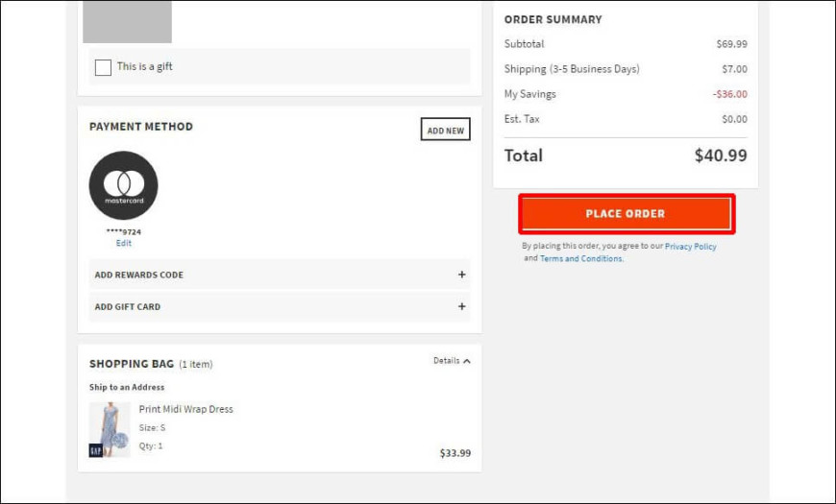Click the Print Midi Wrap Dress title
The width and height of the screenshot is (836, 504).
(x=186, y=409)
